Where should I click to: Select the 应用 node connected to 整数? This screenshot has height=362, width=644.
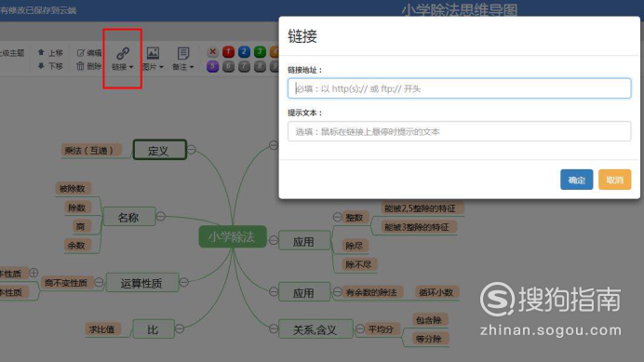304,241
